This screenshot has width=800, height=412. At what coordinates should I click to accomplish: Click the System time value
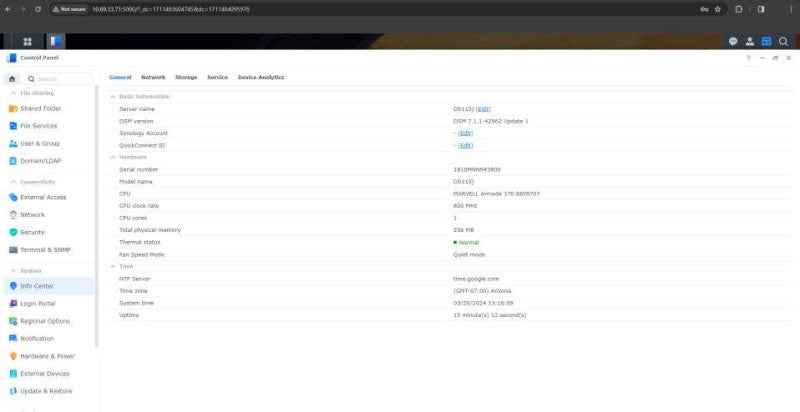coord(483,303)
